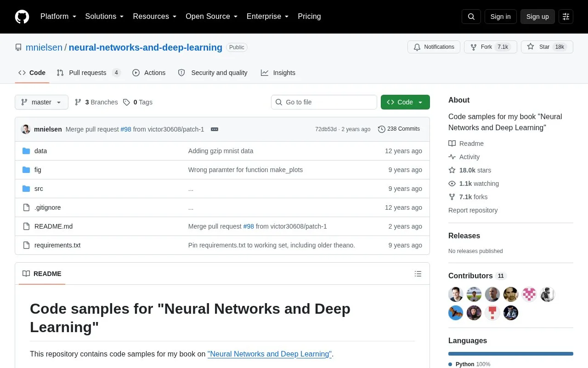588x368 pixels.
Task: Click the Report repository link
Action: (473, 210)
